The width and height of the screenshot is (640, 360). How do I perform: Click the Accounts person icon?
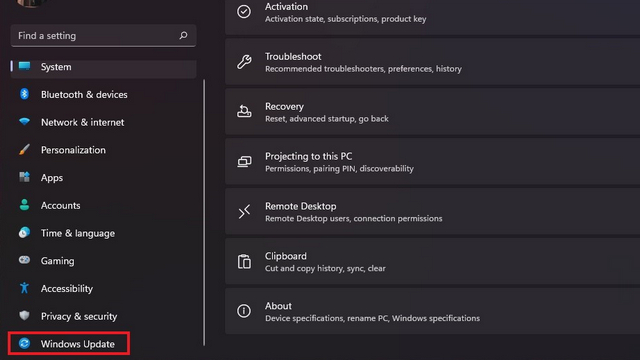point(24,205)
